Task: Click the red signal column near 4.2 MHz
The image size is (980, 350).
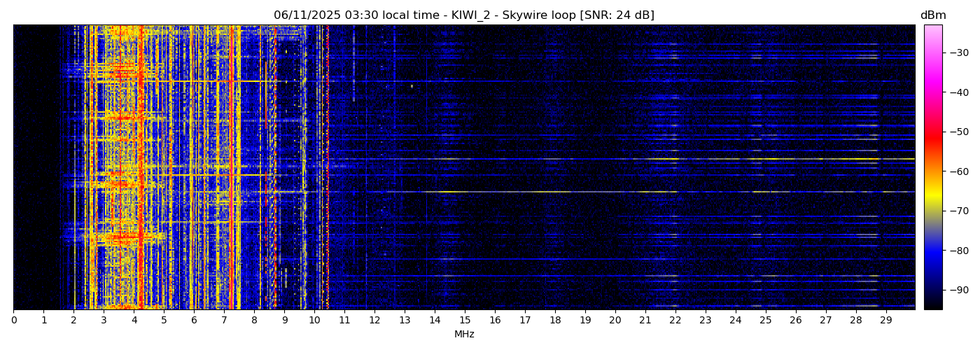Action: click(x=141, y=168)
